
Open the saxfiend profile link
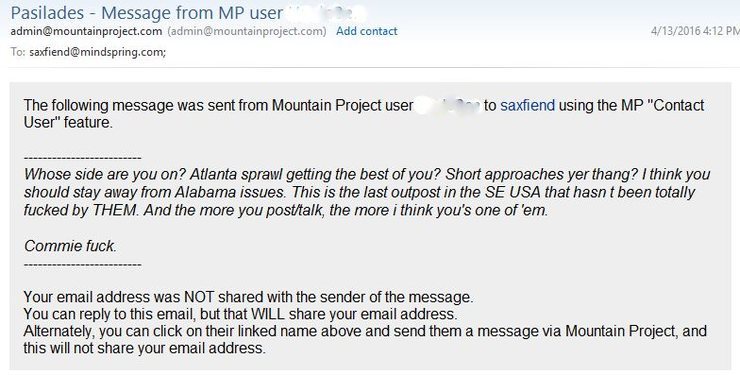click(527, 105)
